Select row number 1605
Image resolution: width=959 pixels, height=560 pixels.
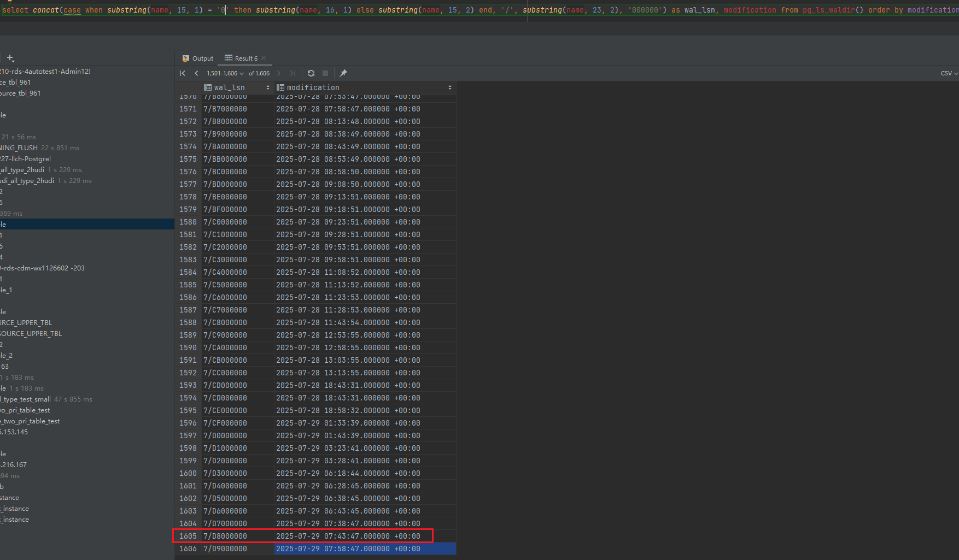click(x=188, y=537)
